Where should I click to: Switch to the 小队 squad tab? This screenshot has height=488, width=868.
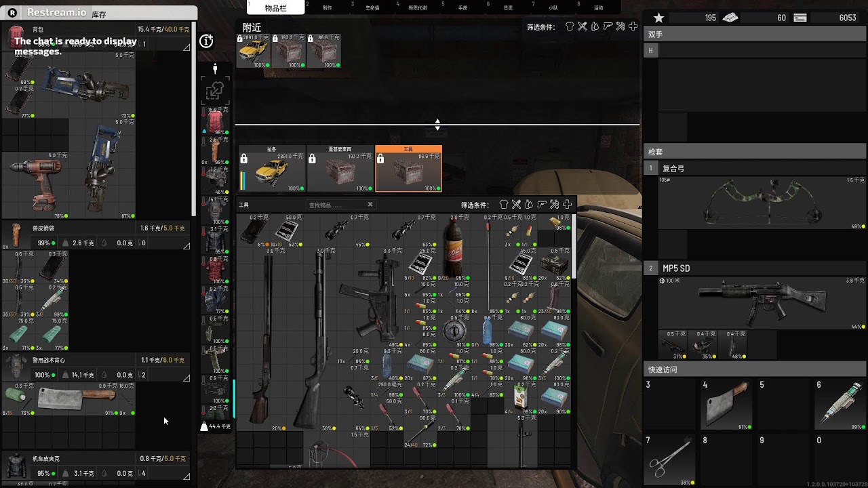pos(553,7)
